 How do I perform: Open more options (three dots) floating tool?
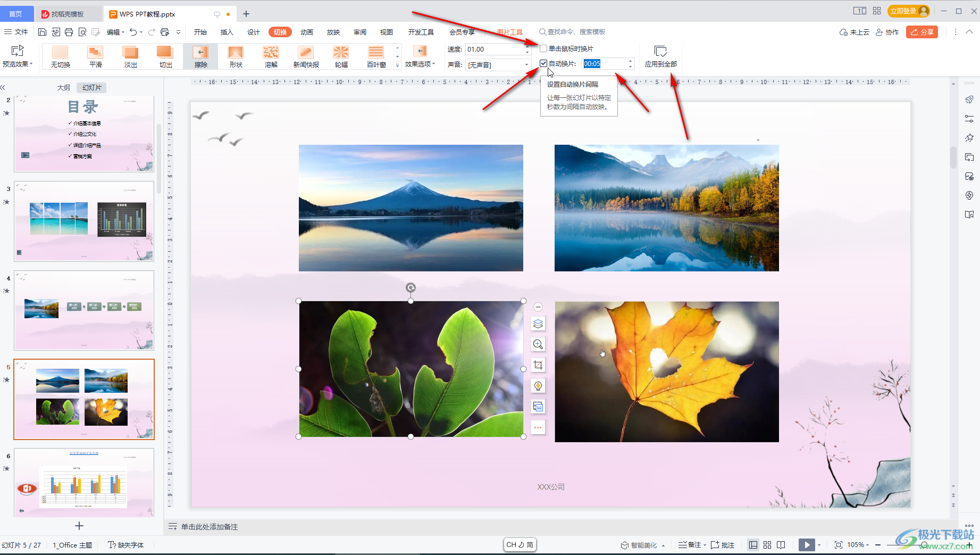coord(538,427)
